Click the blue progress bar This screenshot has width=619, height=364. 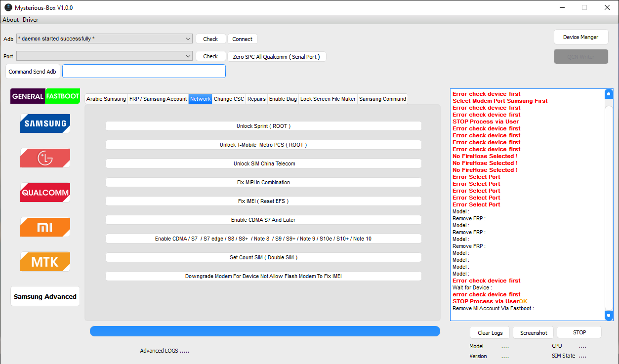(x=265, y=331)
